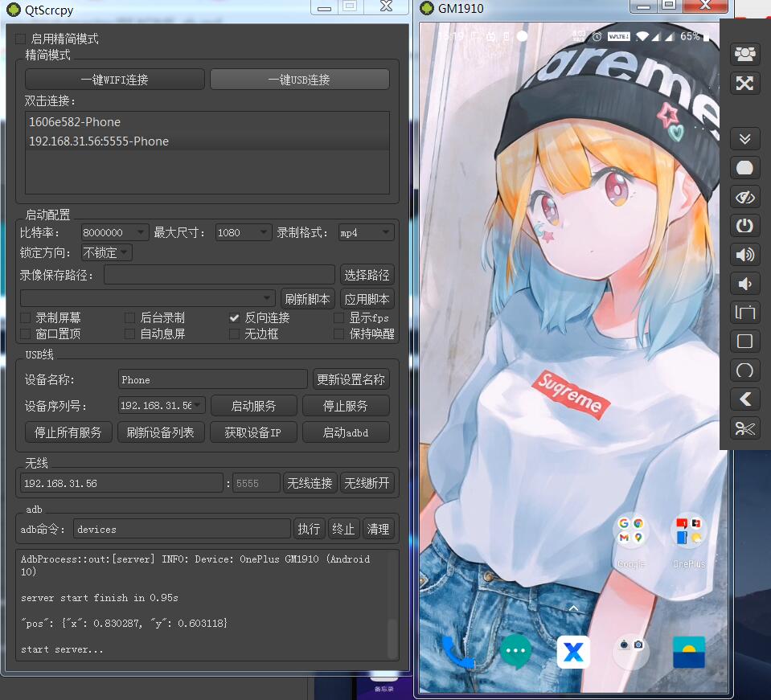Click the group screen control icon

tap(744, 54)
